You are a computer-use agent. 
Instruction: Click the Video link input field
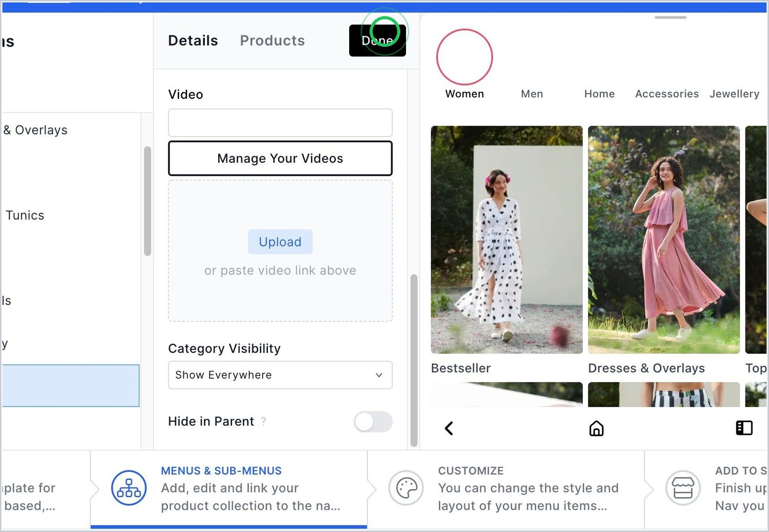click(280, 123)
